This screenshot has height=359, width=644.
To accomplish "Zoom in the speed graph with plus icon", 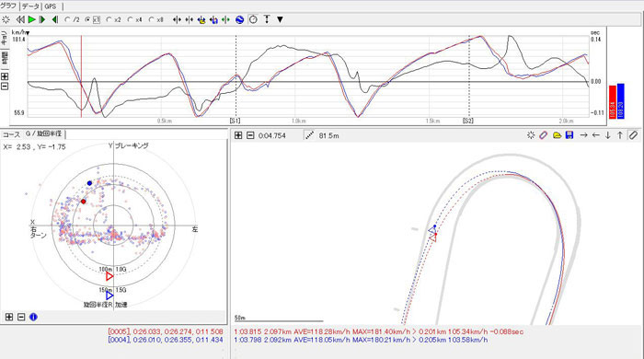I will pyautogui.click(x=5, y=76).
